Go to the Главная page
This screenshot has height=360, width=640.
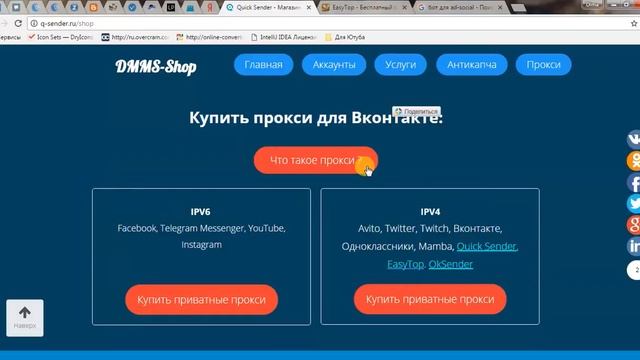click(263, 64)
